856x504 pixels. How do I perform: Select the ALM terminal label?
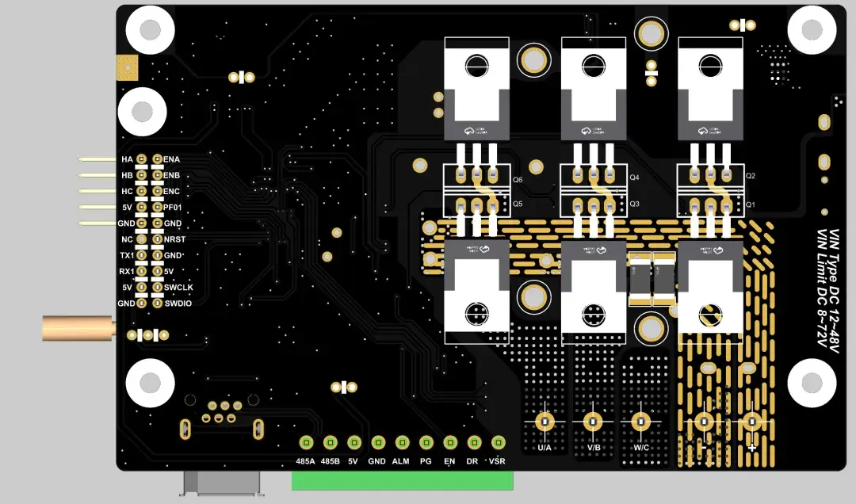pos(401,461)
